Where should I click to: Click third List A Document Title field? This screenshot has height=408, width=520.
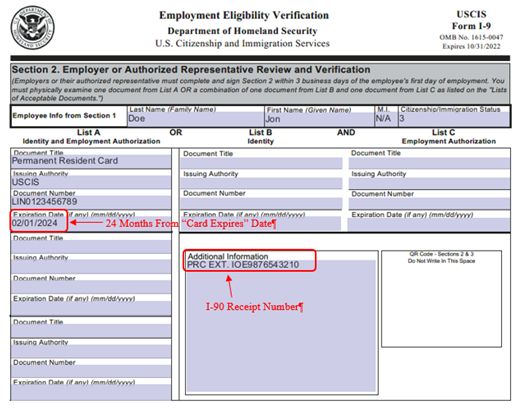(91, 331)
